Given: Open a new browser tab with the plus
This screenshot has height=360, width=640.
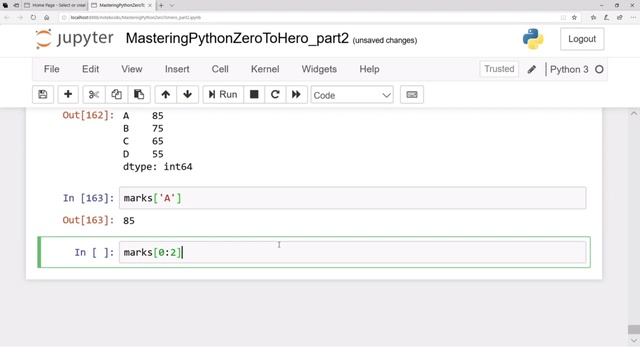Looking at the screenshot, I should (161, 5).
